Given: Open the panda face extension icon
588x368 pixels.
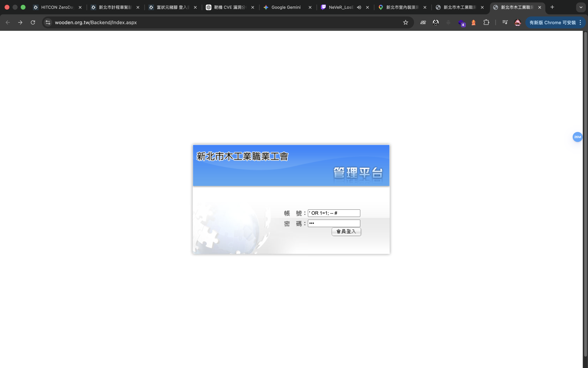Looking at the screenshot, I should click(x=436, y=22).
